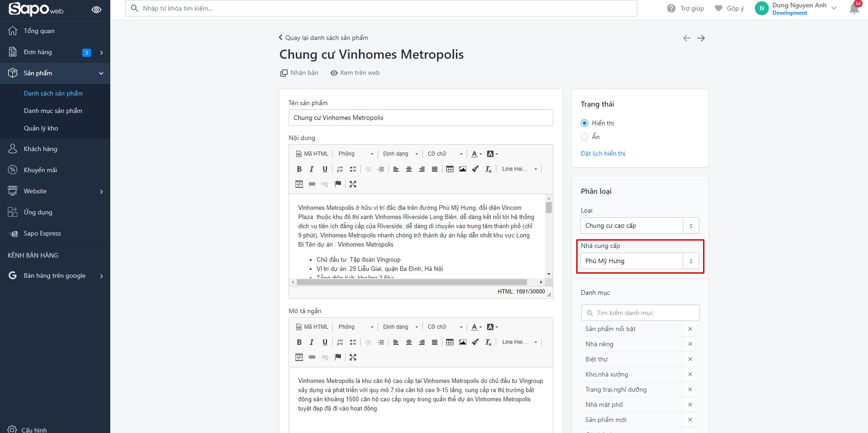Open the Loại dropdown Chung cư cao cấp
Image resolution: width=868 pixels, height=433 pixels.
point(640,225)
